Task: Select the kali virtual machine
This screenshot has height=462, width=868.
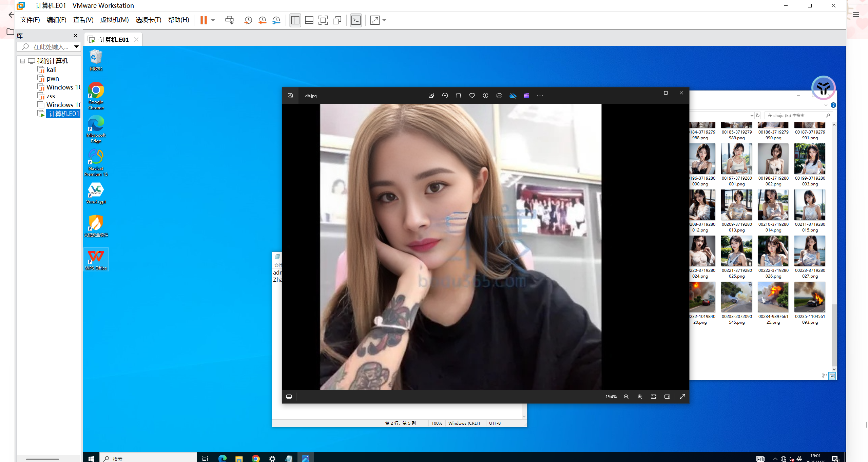Action: pyautogui.click(x=51, y=70)
